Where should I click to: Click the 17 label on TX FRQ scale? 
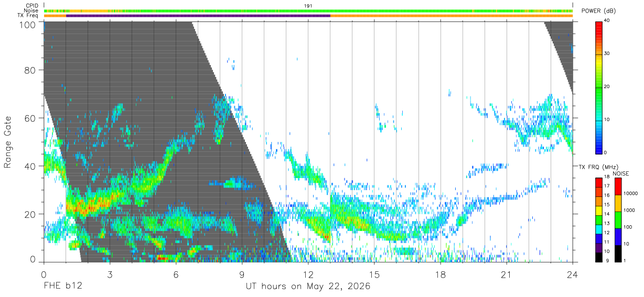pos(607,186)
